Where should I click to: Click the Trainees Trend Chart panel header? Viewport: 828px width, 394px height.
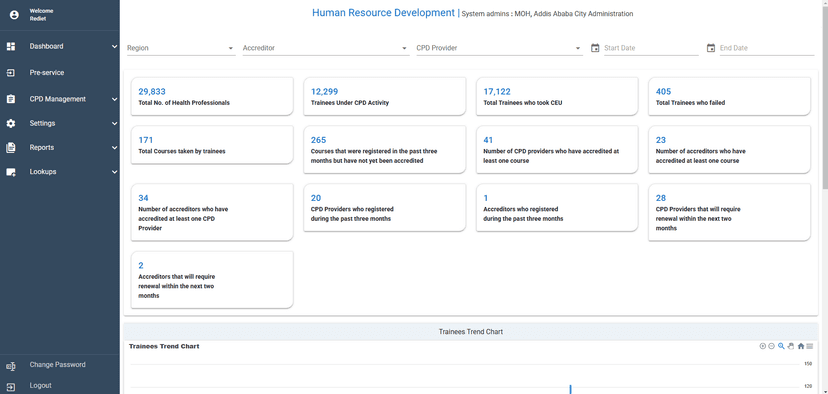471,332
